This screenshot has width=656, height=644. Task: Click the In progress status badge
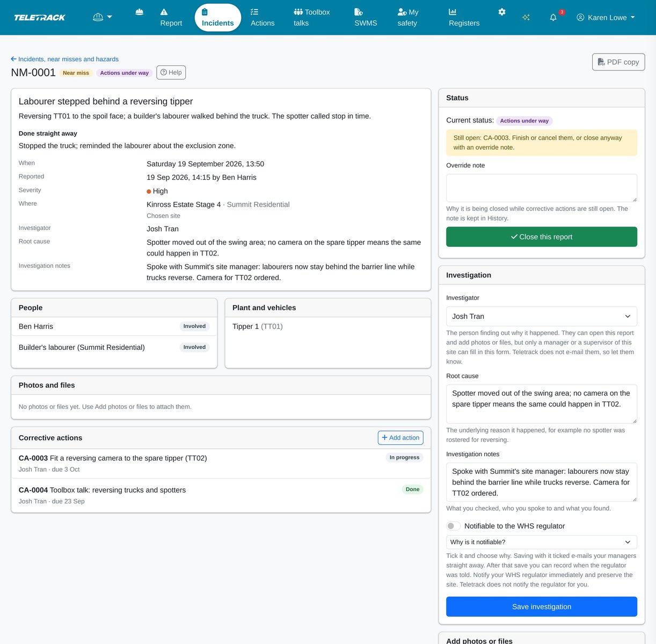click(404, 457)
